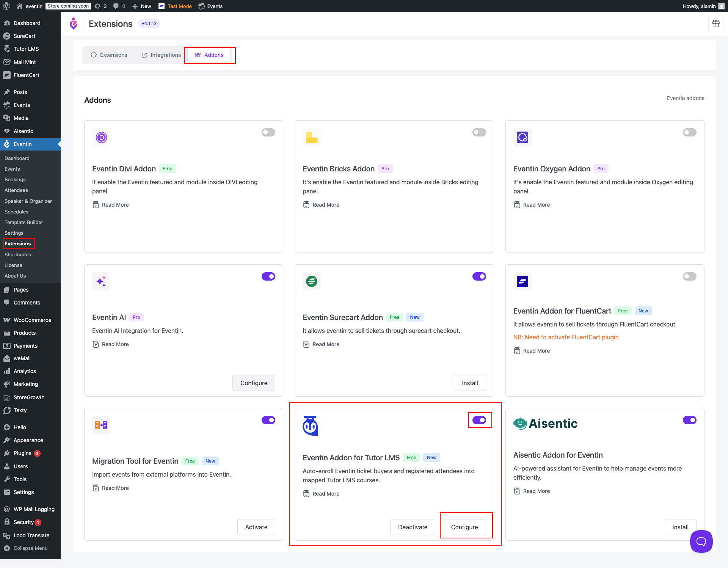Disable the Eventin AI toggle

[268, 276]
